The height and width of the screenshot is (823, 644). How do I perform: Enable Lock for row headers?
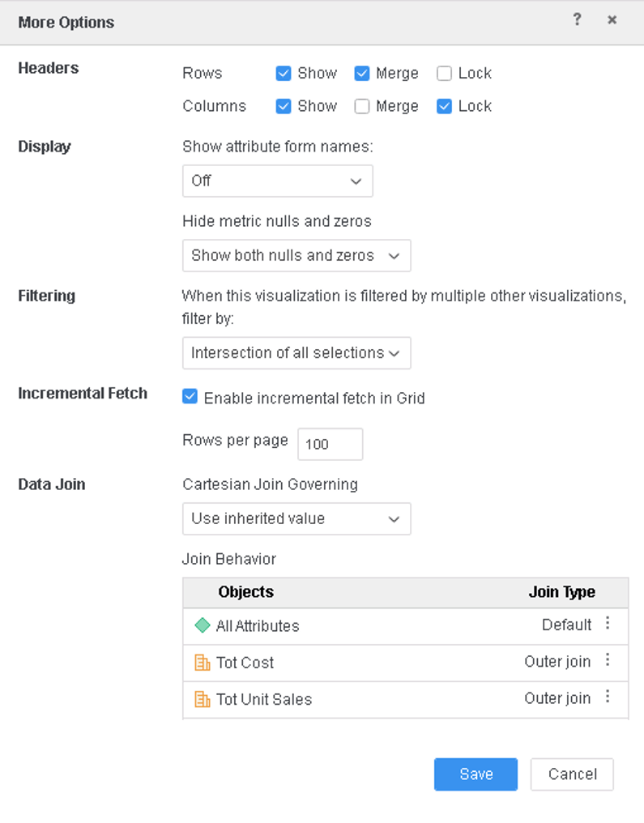click(x=444, y=74)
